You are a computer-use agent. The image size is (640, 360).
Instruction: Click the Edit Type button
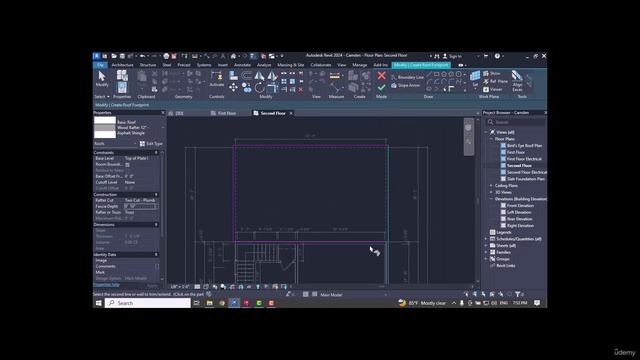pos(151,144)
